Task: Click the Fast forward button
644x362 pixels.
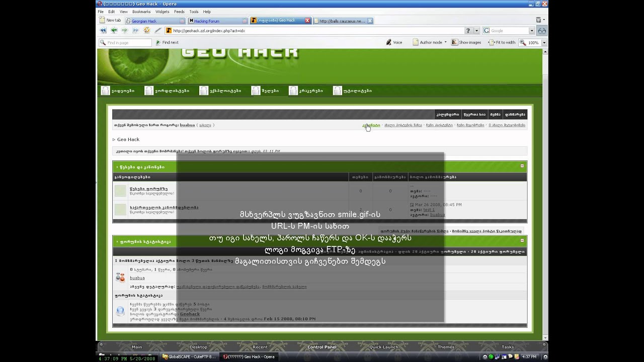Action: 135,31
